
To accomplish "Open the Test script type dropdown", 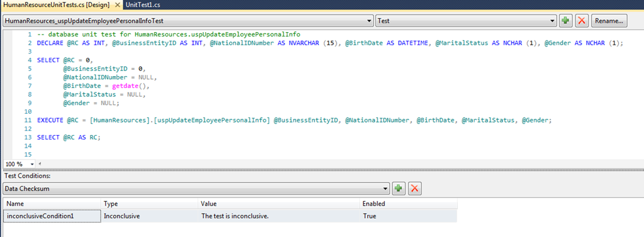I will [x=552, y=21].
